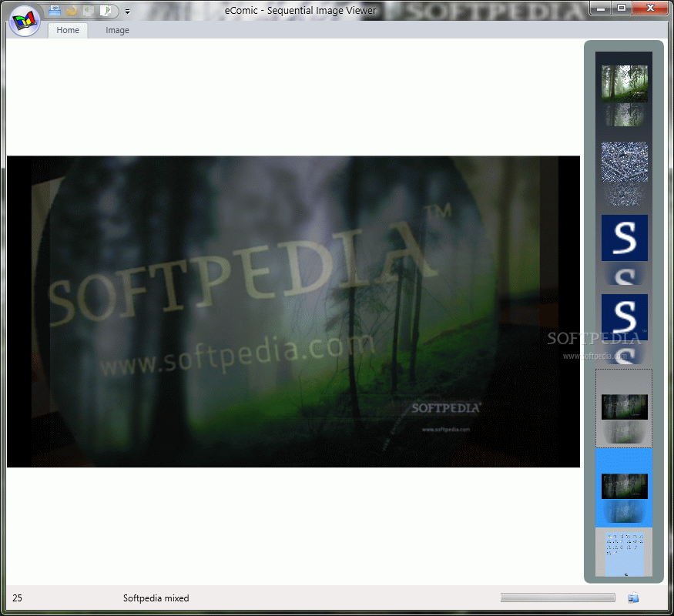Click the 'Softpedia mixed' status bar text

click(x=156, y=598)
